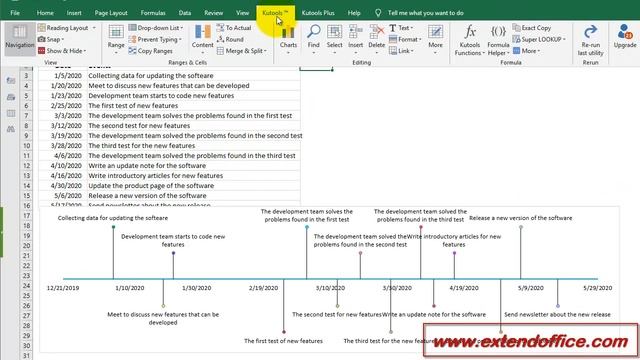640x360 pixels.
Task: Click the Find and Replace binoculars sidebar icon
Action: tap(11, 129)
